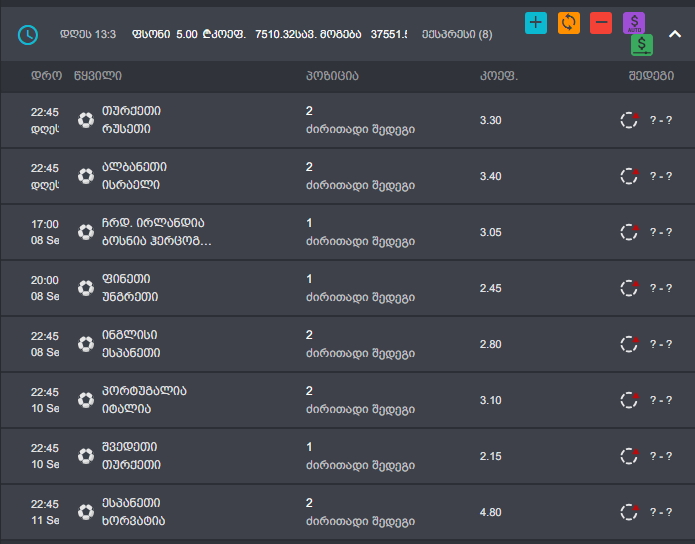Click pending status circle in 2.80 odds row
The height and width of the screenshot is (544, 695).
[x=629, y=344]
